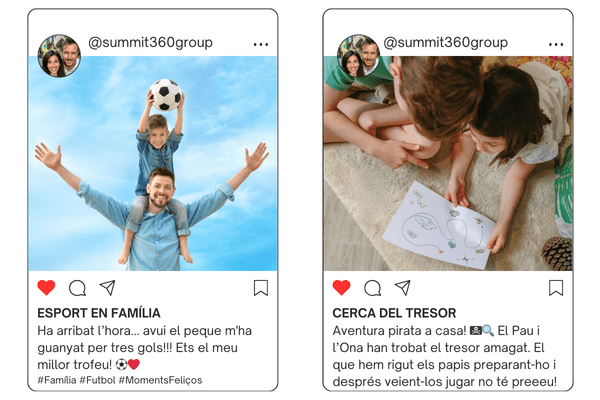Share the Cerca del Tresor post via paper plane

403,288
